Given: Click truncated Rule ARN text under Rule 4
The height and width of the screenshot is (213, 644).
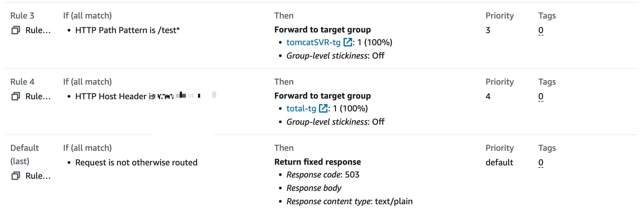Looking at the screenshot, I should click(x=38, y=96).
